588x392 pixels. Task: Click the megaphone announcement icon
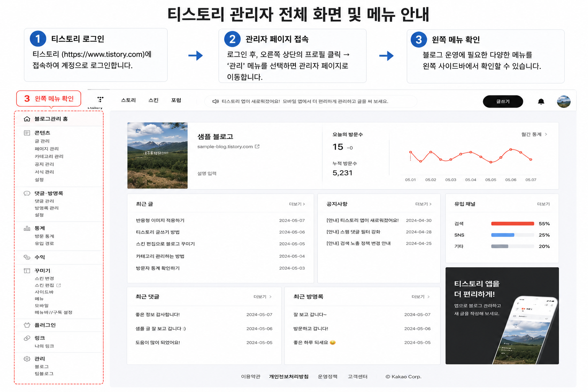tap(216, 101)
